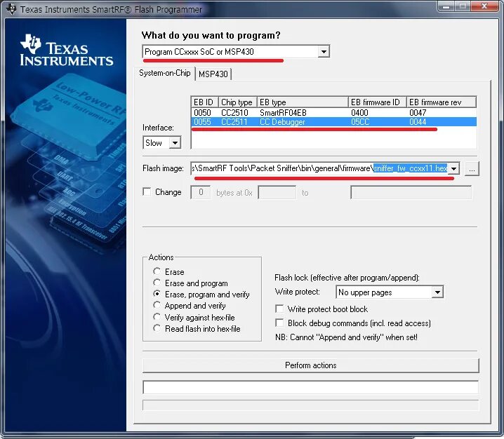Viewport: 504px width, 439px height.
Task: Select the SmartRF04EB device row
Action: 333,113
